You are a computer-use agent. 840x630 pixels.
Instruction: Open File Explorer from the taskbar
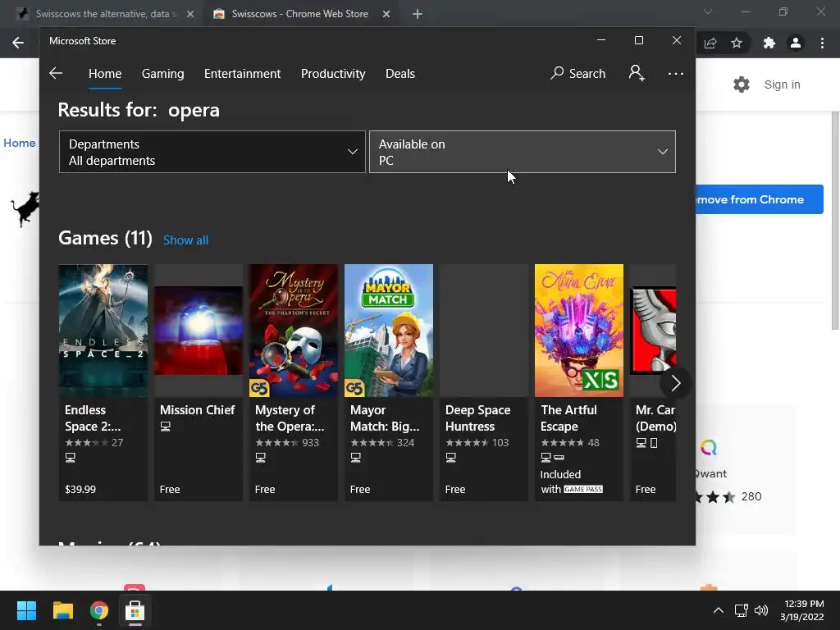point(62,610)
